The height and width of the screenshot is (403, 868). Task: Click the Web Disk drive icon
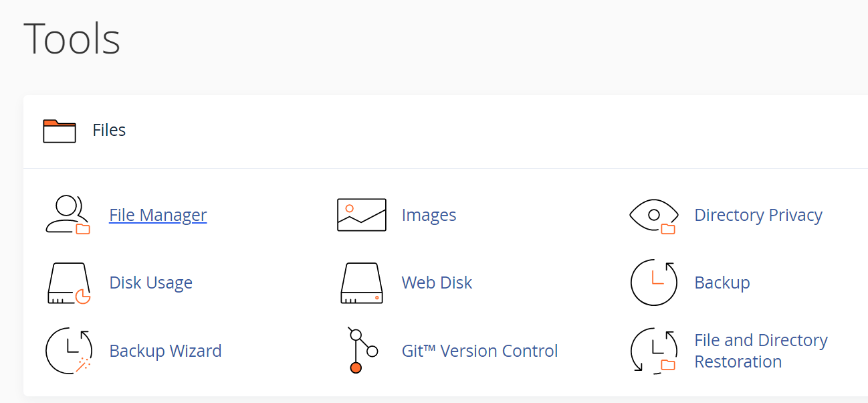coord(362,283)
